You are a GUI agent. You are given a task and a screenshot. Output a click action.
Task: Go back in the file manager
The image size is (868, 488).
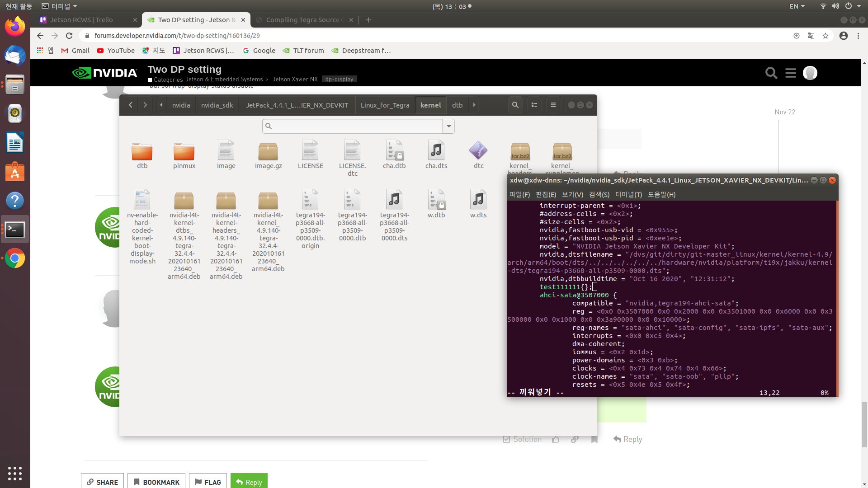pyautogui.click(x=131, y=105)
